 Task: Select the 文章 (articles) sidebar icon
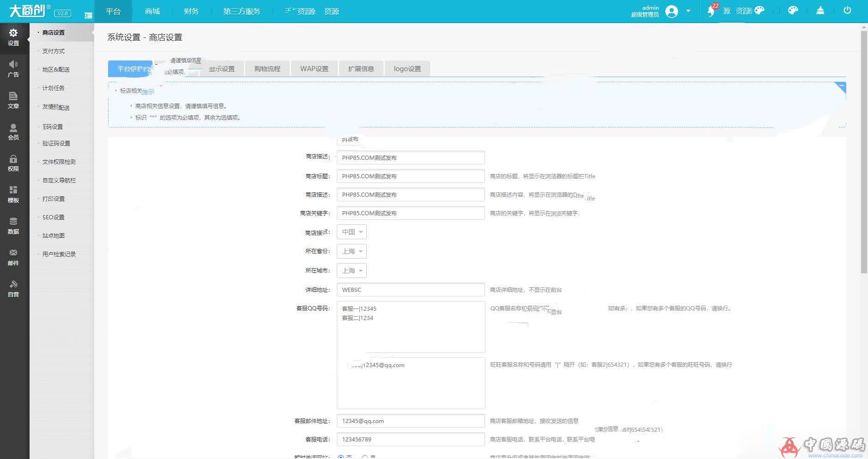(x=13, y=101)
